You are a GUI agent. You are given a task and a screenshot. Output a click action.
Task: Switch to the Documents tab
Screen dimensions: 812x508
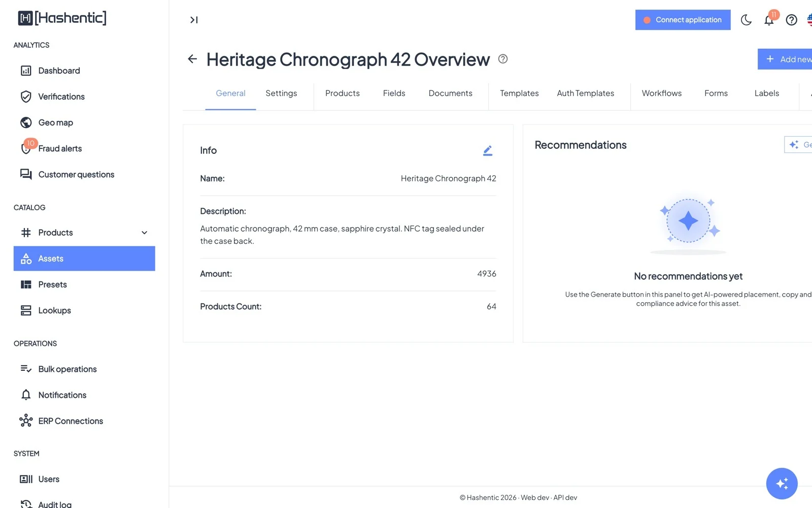(x=450, y=93)
